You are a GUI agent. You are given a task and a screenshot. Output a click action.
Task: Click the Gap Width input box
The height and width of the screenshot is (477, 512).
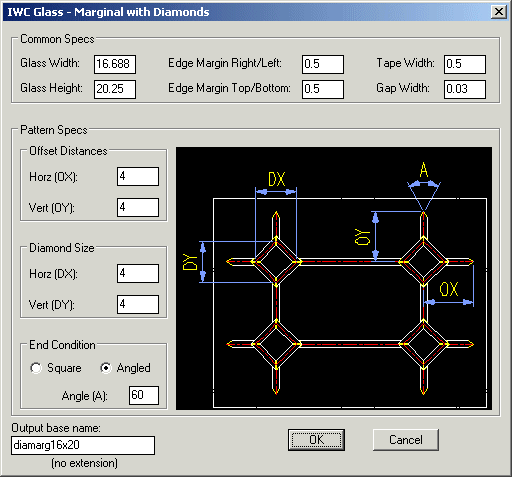pyautogui.click(x=465, y=89)
